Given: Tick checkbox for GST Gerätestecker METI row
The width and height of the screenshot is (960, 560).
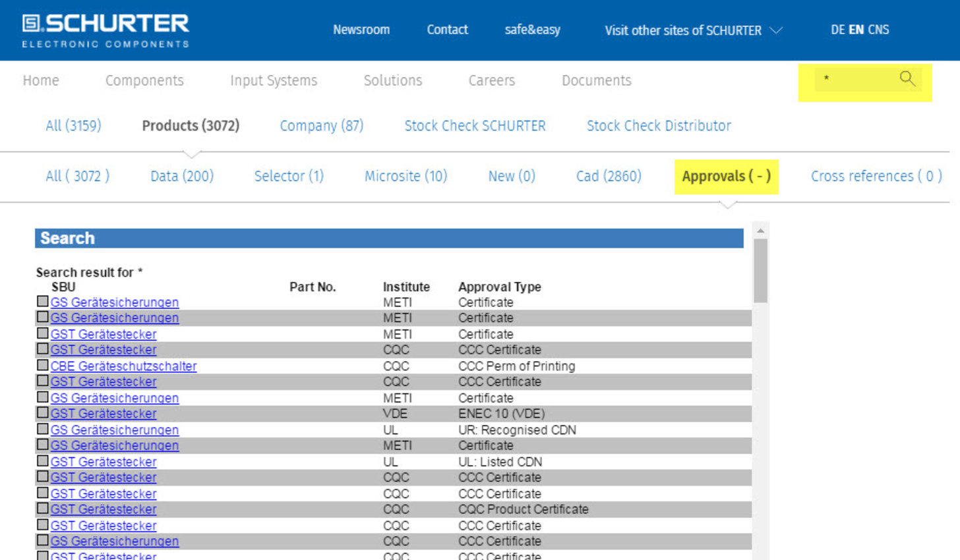Looking at the screenshot, I should [x=43, y=333].
